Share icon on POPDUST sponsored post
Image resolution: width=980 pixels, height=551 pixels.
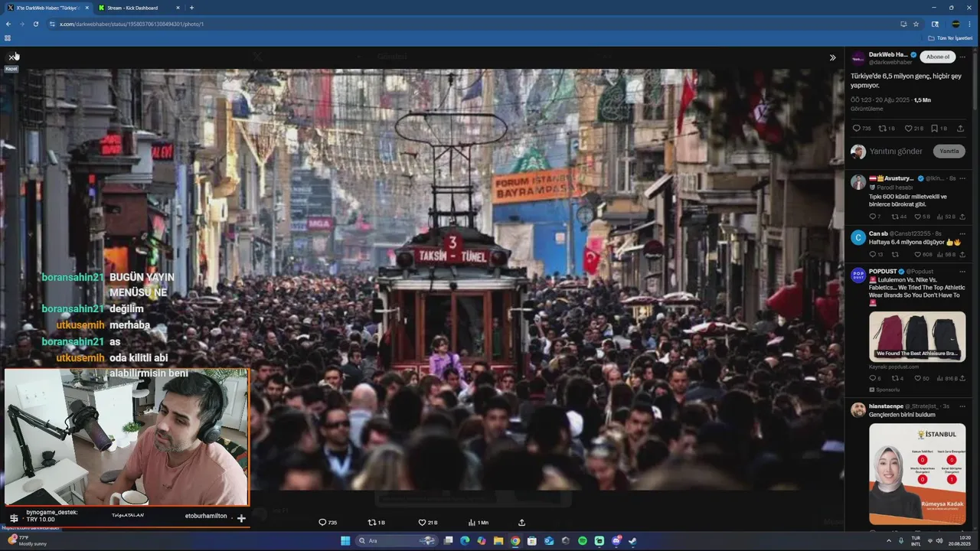click(x=962, y=378)
